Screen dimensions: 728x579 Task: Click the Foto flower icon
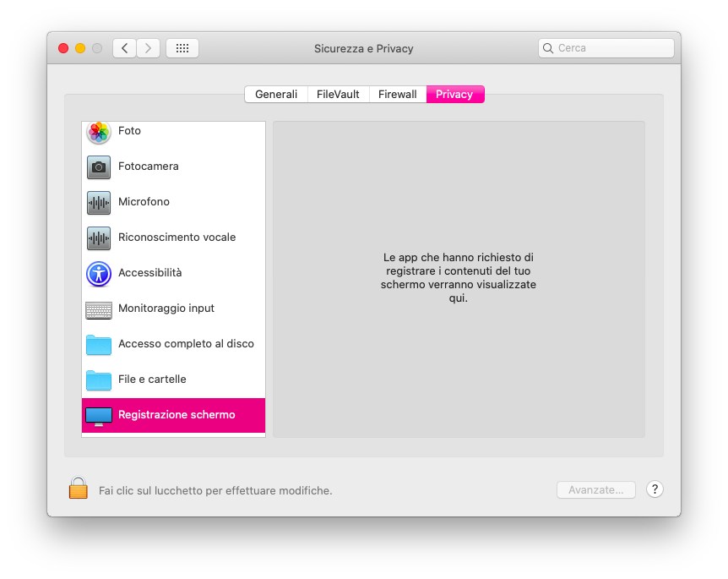click(99, 132)
